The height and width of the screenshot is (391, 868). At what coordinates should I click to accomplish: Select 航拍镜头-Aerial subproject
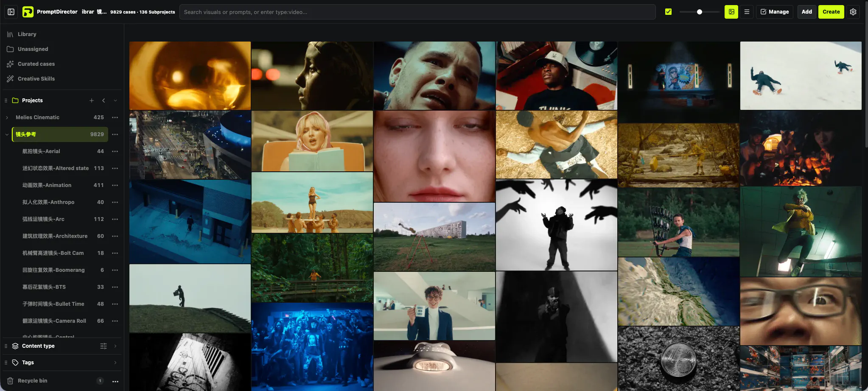point(63,151)
